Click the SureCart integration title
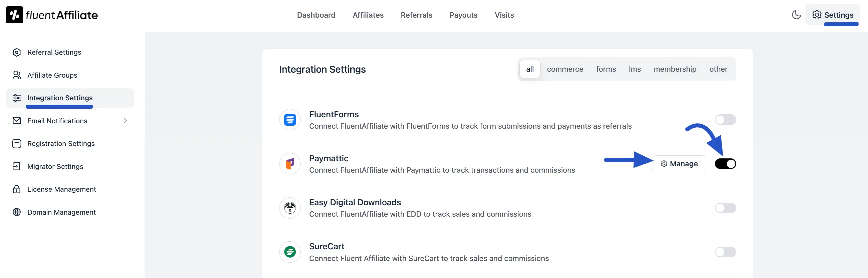Image resolution: width=868 pixels, height=278 pixels. (327, 246)
